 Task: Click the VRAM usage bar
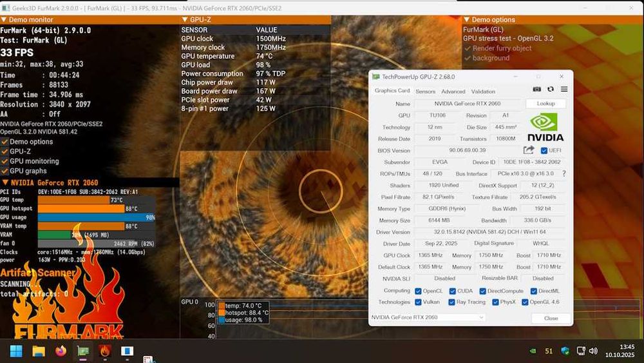97,235
